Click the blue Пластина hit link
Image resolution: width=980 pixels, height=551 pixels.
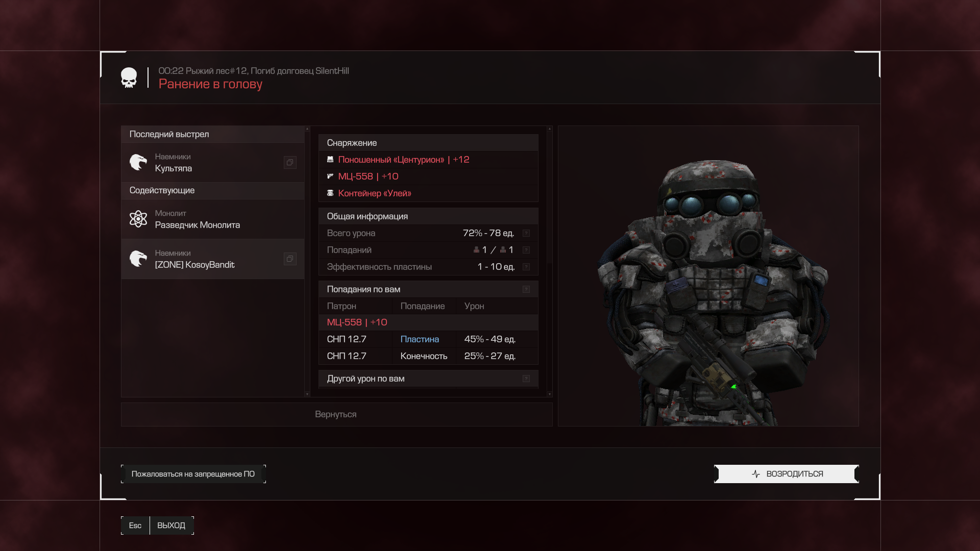click(x=420, y=339)
